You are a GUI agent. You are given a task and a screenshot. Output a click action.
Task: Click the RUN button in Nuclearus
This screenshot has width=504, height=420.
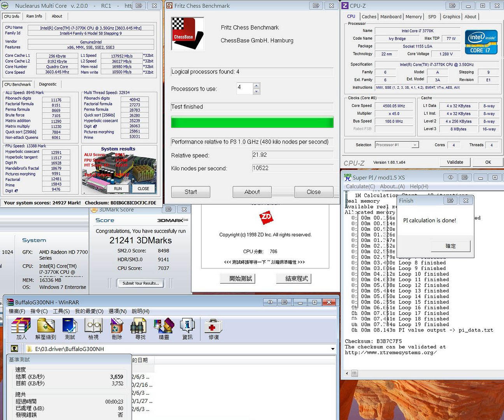click(x=118, y=189)
